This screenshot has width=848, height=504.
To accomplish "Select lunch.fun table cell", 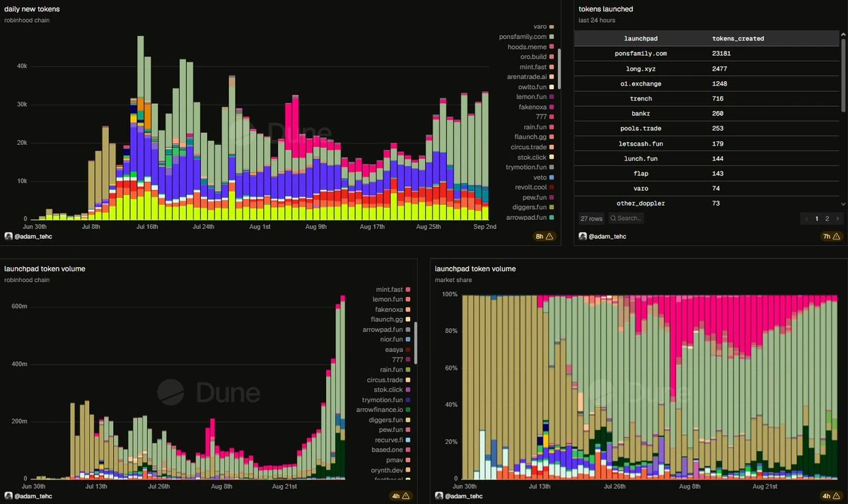I will coord(641,158).
